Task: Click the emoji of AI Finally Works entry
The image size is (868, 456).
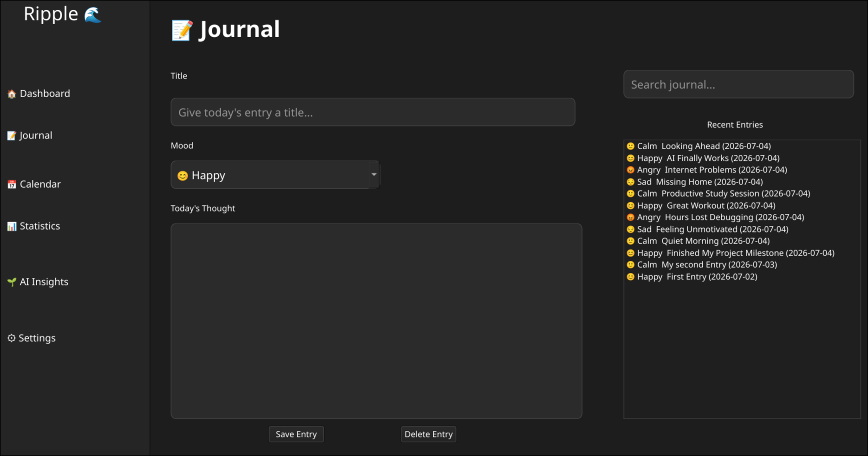Action: (x=630, y=159)
